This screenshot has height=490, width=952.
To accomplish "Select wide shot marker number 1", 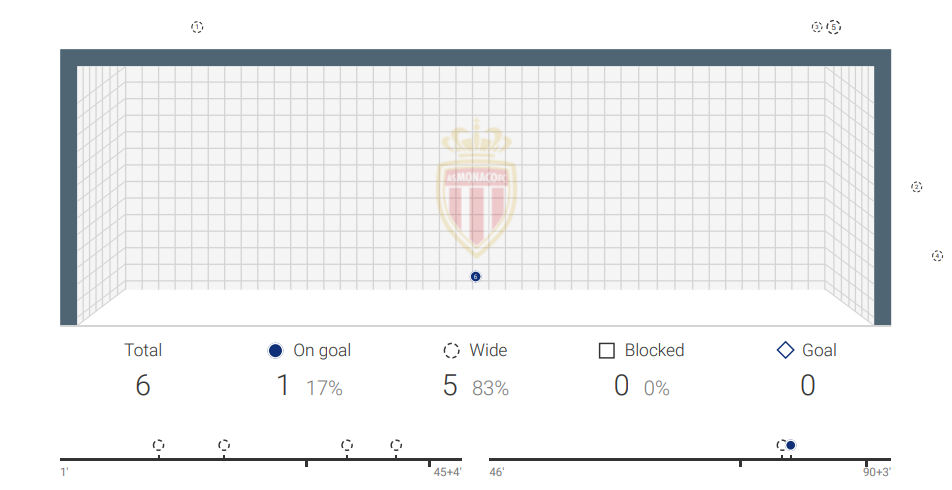I will (197, 27).
